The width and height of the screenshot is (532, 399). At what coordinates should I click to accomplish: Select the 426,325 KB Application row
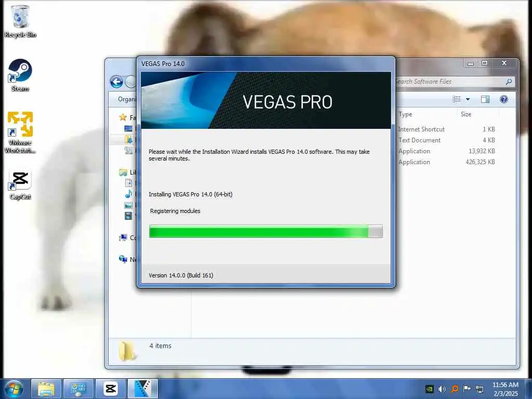tap(446, 162)
